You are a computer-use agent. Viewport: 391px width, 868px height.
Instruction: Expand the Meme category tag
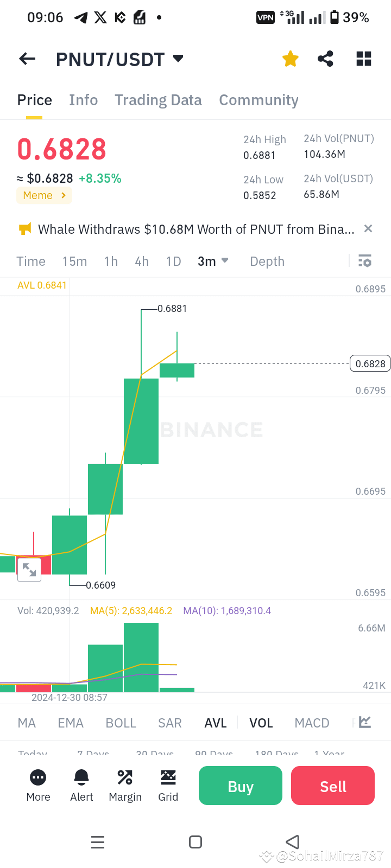pos(44,195)
